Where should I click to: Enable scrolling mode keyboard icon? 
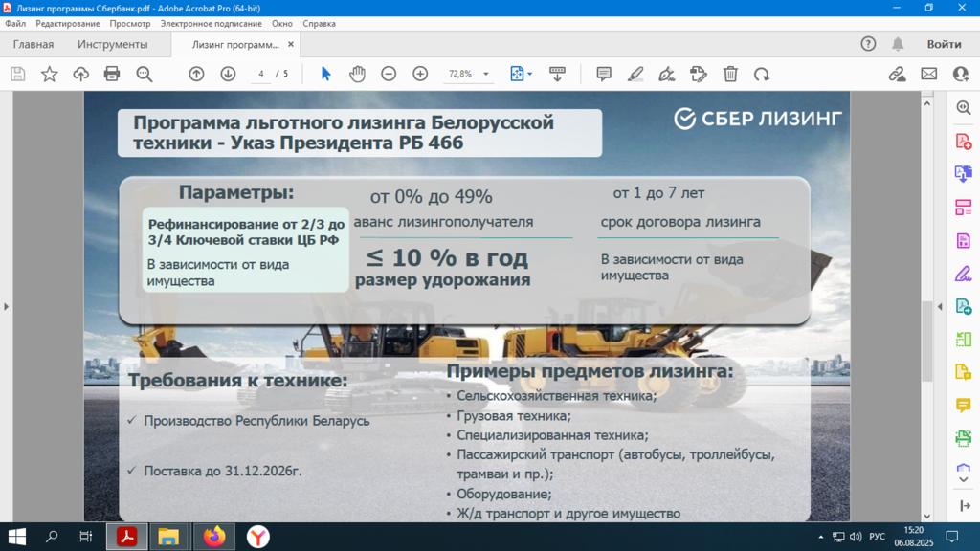[x=557, y=74]
